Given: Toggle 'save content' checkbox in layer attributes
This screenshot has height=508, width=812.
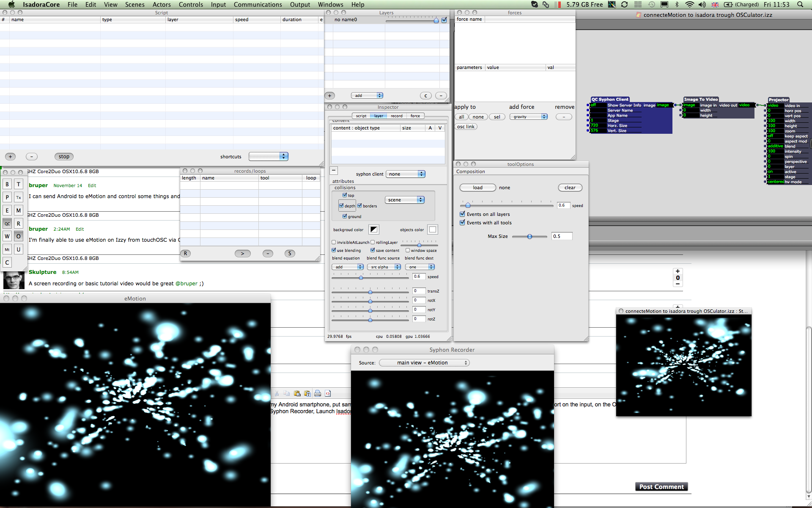Looking at the screenshot, I should pyautogui.click(x=373, y=250).
